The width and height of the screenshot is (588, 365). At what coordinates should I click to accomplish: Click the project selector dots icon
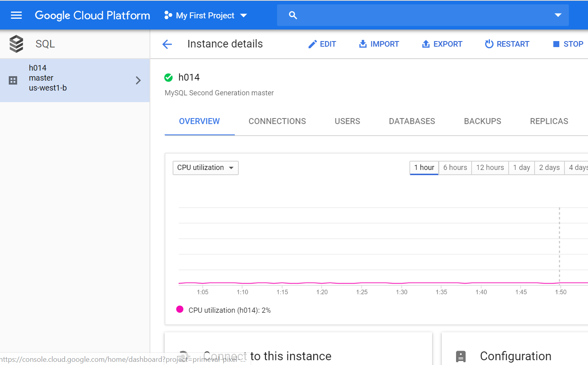click(168, 15)
